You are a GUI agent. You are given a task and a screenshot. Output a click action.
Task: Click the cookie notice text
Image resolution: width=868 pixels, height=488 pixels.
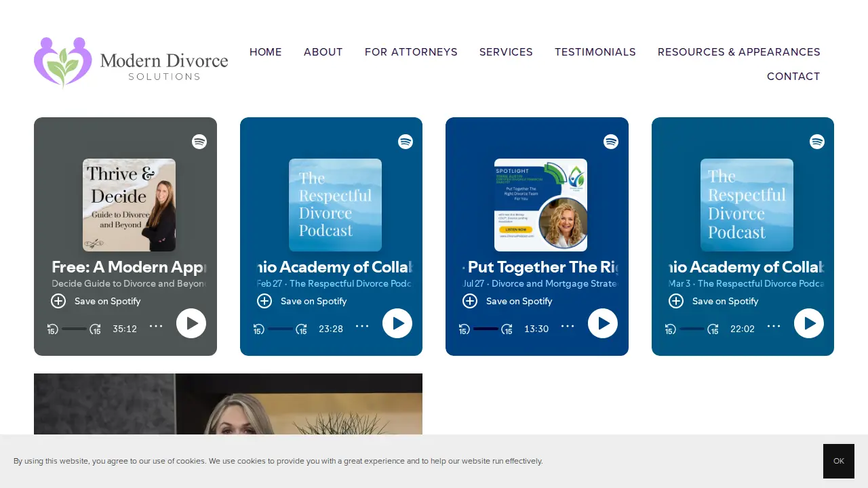pyautogui.click(x=278, y=462)
